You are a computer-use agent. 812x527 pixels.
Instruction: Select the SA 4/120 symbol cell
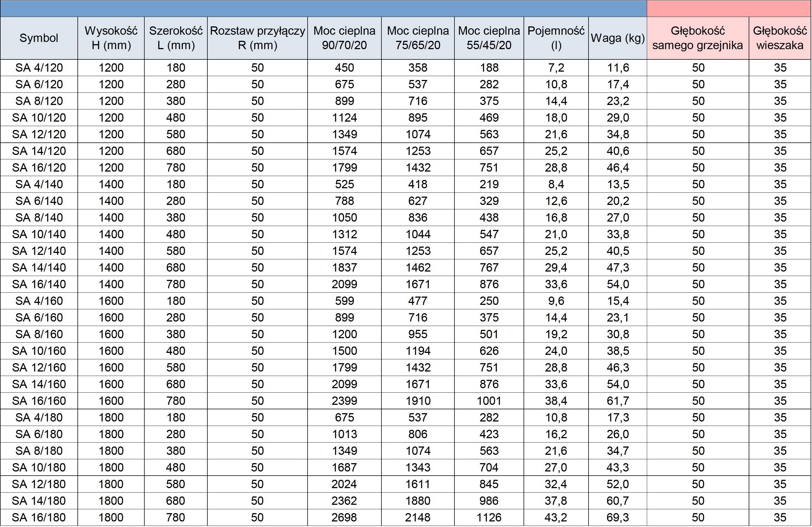(x=39, y=67)
